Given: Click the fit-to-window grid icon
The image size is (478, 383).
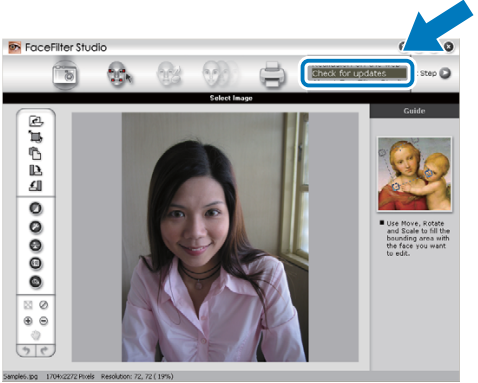Looking at the screenshot, I should [x=28, y=305].
